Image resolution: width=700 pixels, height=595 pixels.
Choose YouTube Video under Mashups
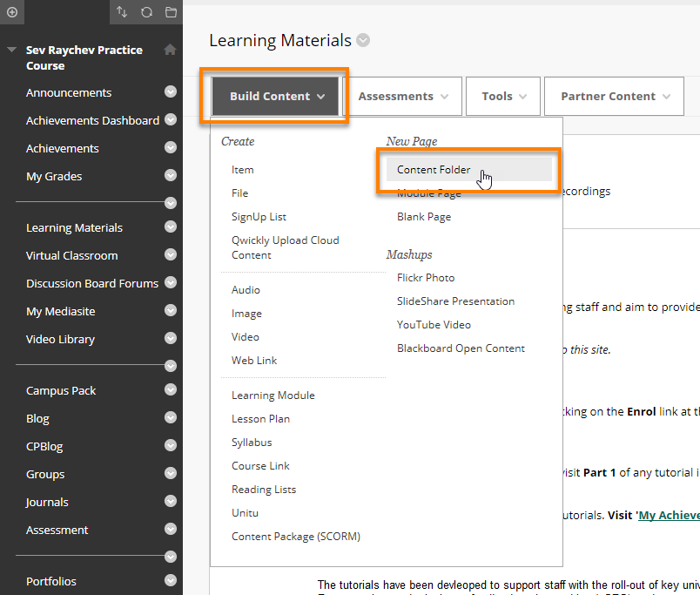(434, 325)
